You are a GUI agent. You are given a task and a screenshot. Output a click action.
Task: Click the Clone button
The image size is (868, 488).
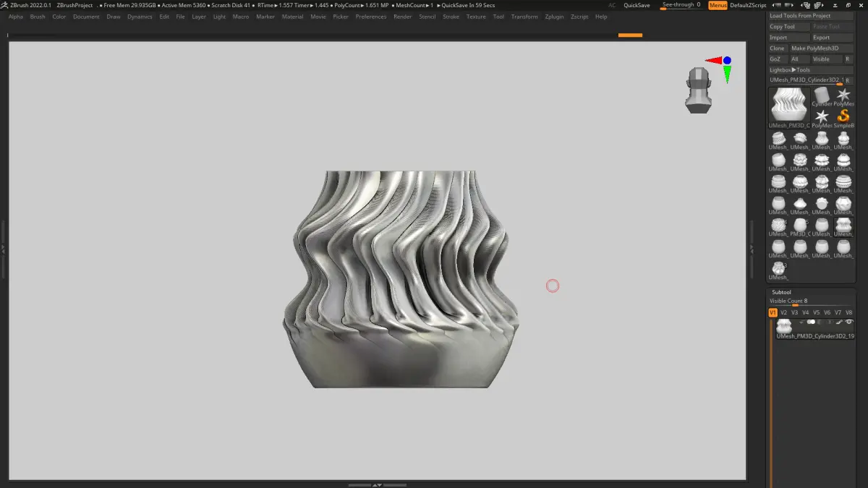(x=778, y=48)
